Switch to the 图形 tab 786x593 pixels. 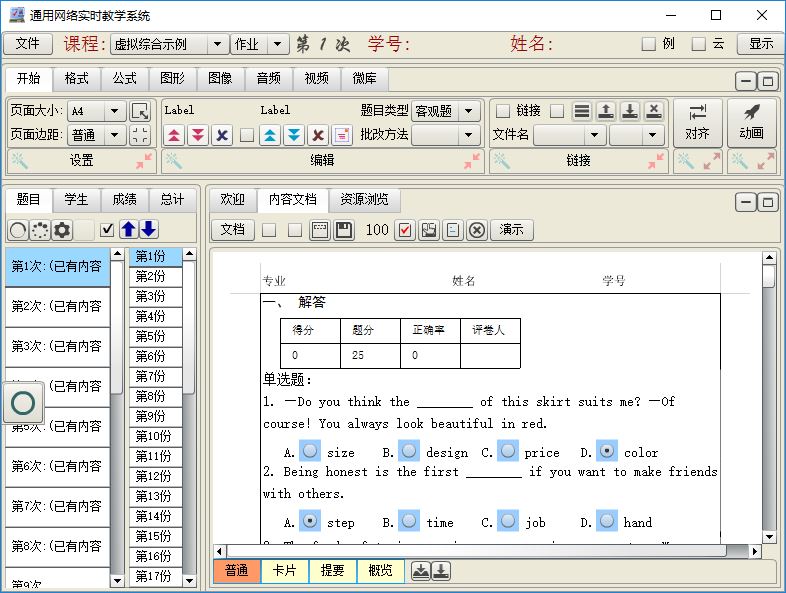pos(172,79)
